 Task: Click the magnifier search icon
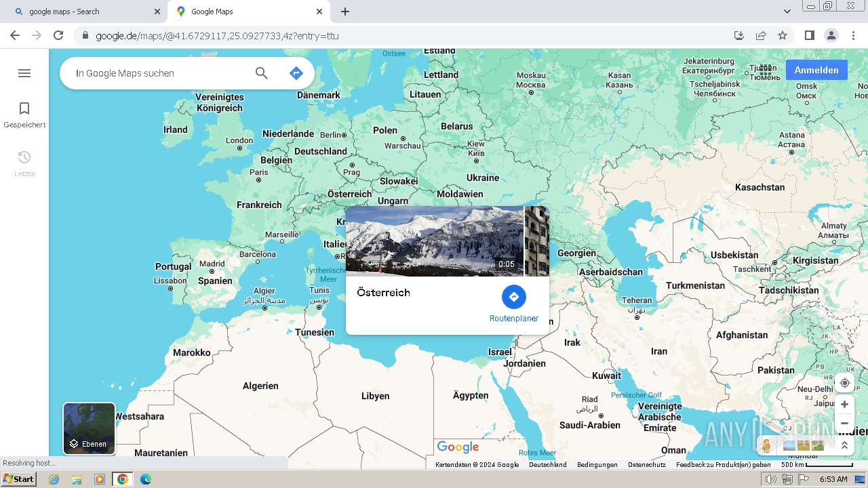coord(262,73)
